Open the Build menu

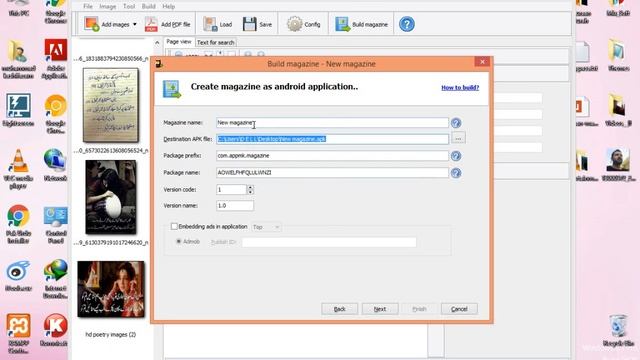point(149,7)
